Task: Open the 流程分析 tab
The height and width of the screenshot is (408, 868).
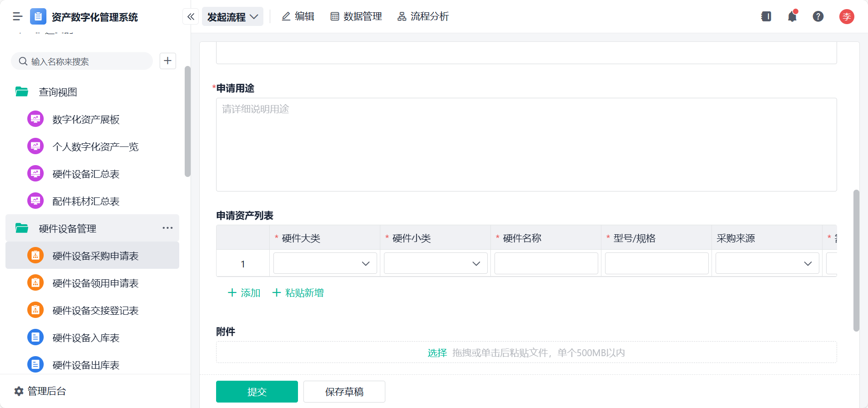Action: click(x=423, y=17)
